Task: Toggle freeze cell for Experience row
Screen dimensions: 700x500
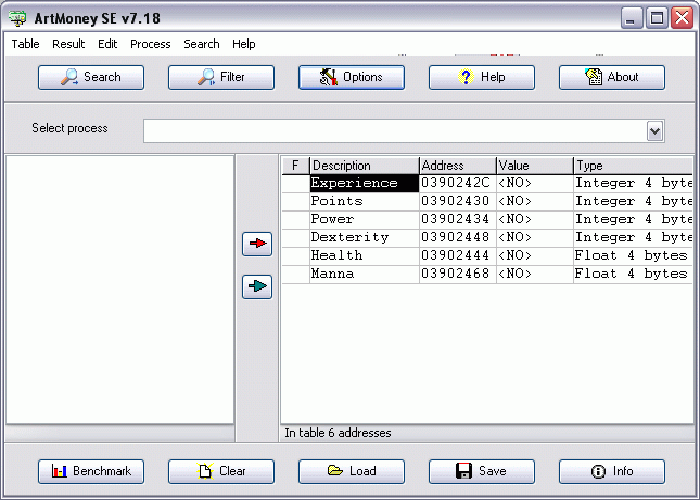Action: click(x=295, y=183)
